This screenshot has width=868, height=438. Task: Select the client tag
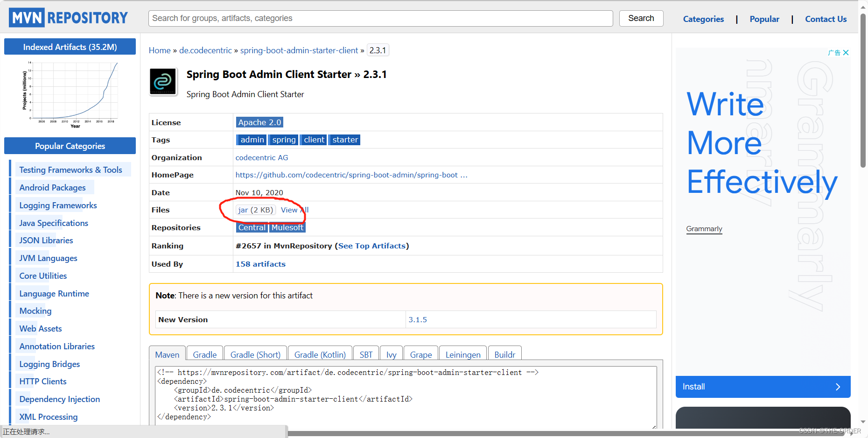click(x=314, y=140)
